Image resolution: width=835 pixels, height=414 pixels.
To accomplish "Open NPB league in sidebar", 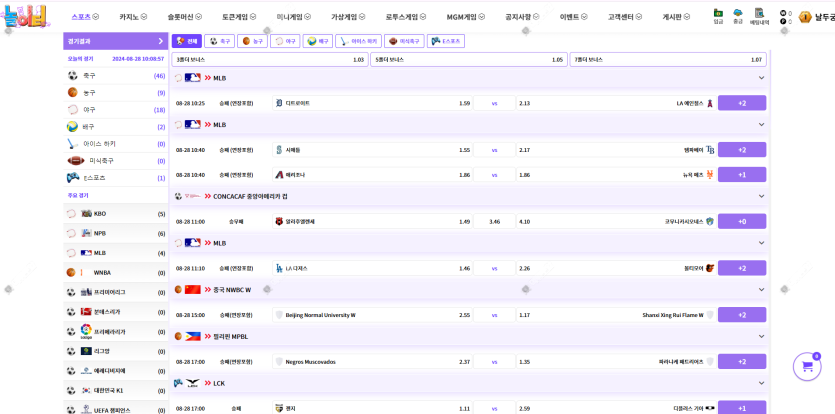I will [116, 233].
